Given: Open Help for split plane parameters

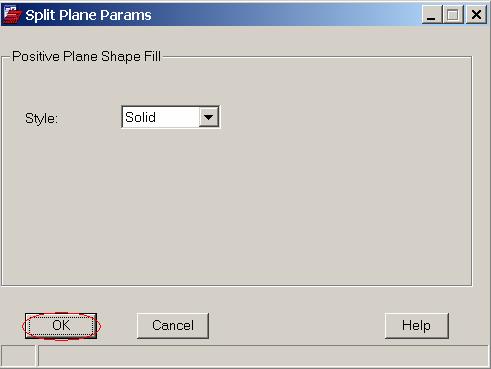Looking at the screenshot, I should click(x=416, y=326).
